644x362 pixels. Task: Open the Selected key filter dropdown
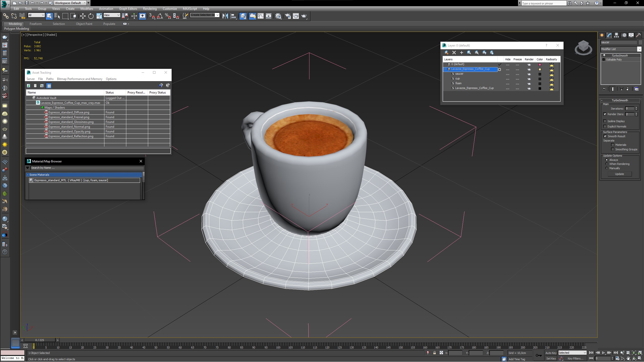pos(572,353)
